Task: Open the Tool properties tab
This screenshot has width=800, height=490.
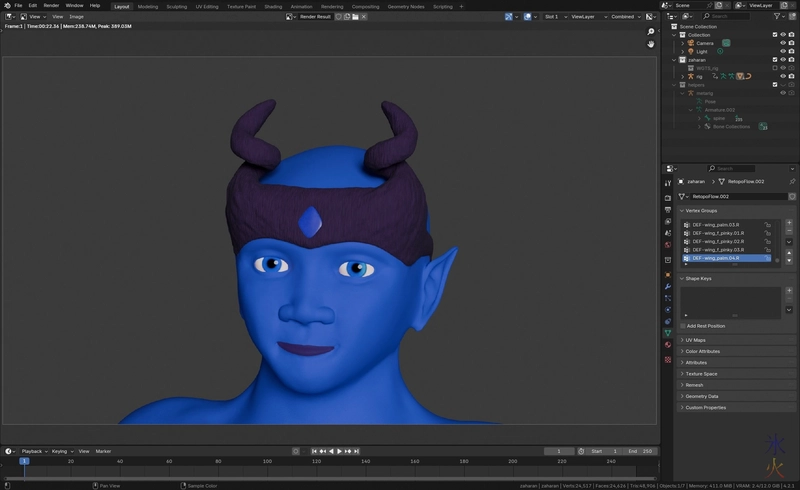Action: pos(668,183)
